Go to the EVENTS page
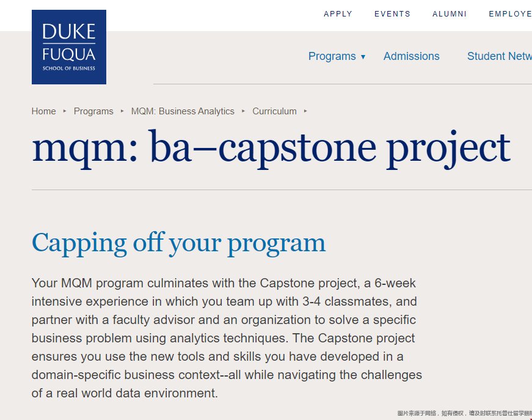Viewport: 532px width, 420px height. [x=392, y=14]
